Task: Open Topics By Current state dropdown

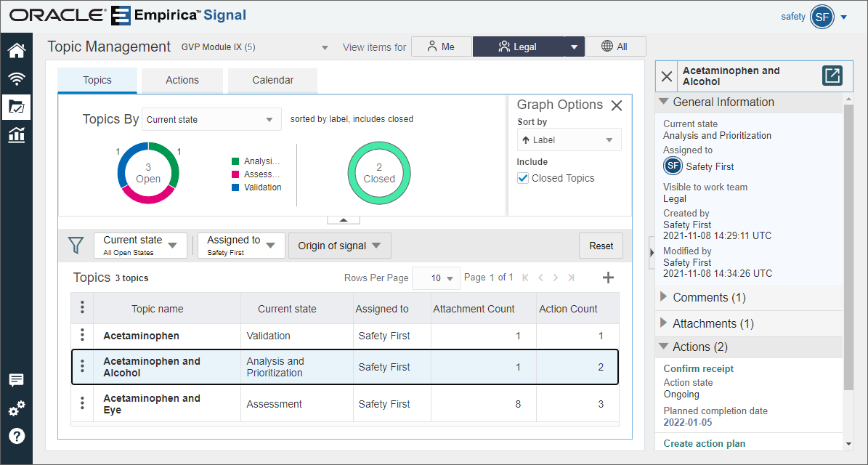Action: [x=211, y=119]
